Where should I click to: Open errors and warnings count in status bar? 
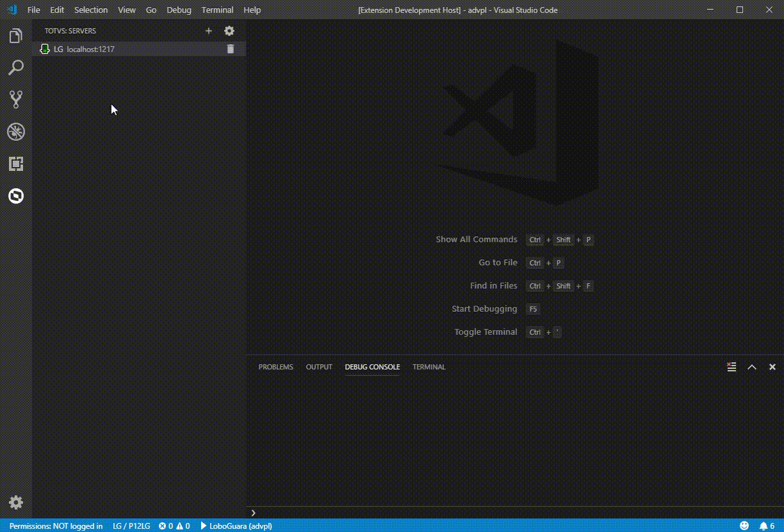tap(174, 526)
